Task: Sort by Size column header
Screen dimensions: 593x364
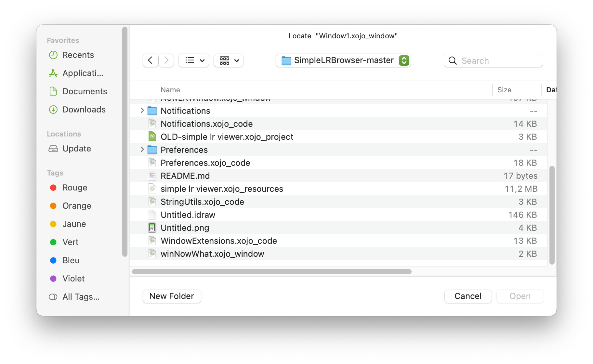Action: [504, 90]
